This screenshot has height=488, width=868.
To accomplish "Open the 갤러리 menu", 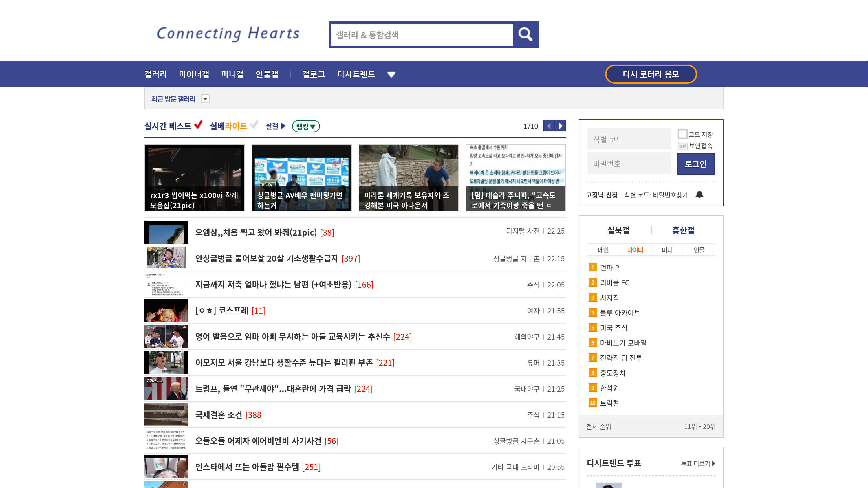I will click(156, 74).
